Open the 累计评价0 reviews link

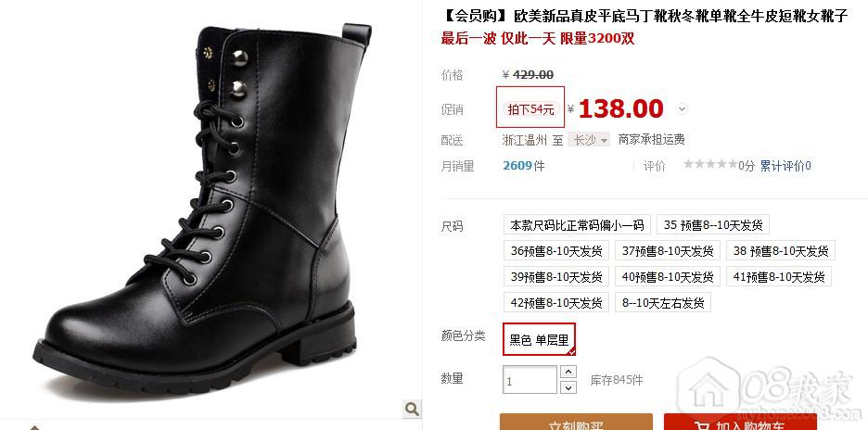(x=785, y=166)
